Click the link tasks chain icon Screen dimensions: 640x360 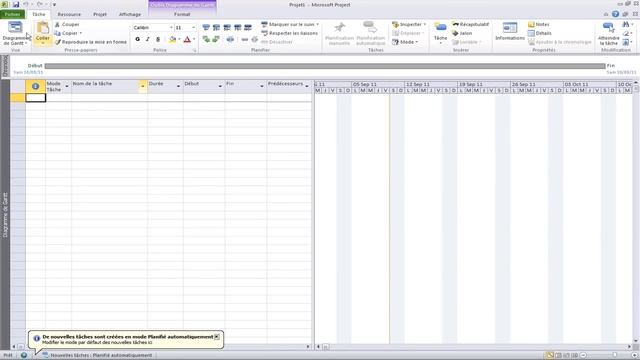(x=244, y=40)
